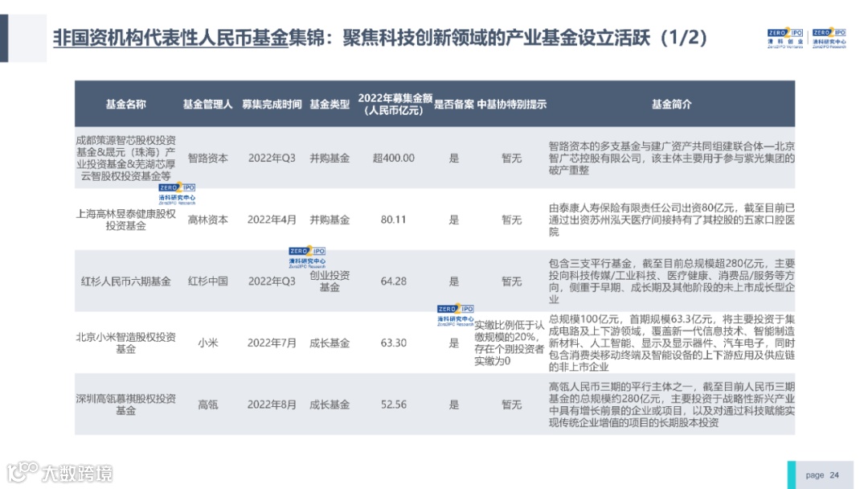Select the 2022年7月 date cell
Viewport: 868px width, 489px height.
272,343
